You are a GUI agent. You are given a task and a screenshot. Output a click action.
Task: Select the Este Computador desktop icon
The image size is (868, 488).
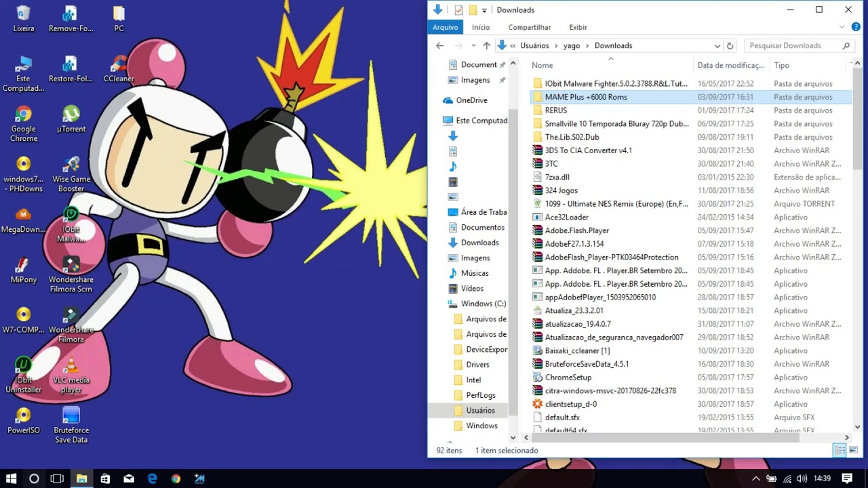[24, 73]
